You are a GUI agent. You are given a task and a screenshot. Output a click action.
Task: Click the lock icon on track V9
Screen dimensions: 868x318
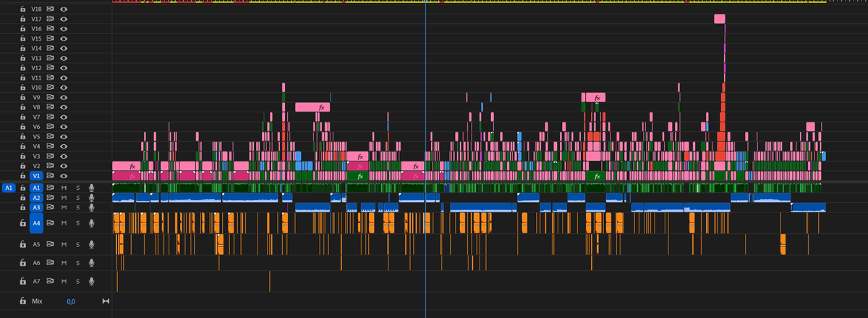pyautogui.click(x=23, y=97)
